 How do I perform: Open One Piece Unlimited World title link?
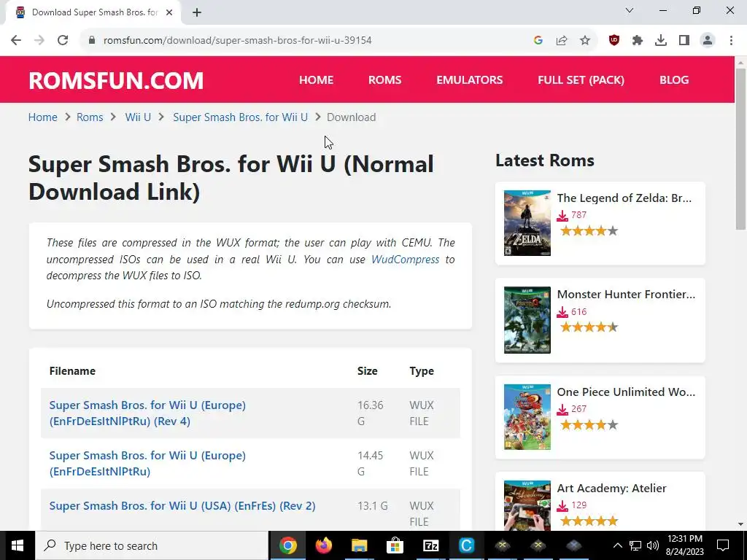(626, 392)
